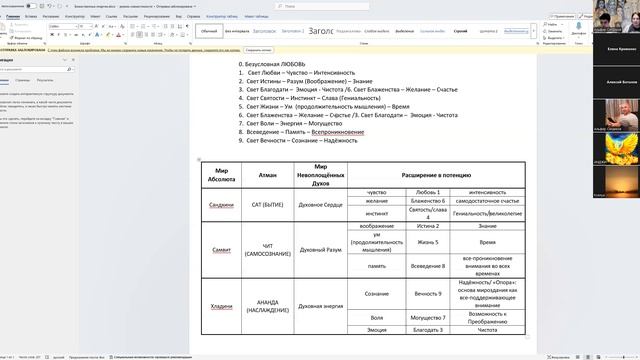640x360 pixels.
Task: Apply the text highlight marker
Action: (107, 35)
